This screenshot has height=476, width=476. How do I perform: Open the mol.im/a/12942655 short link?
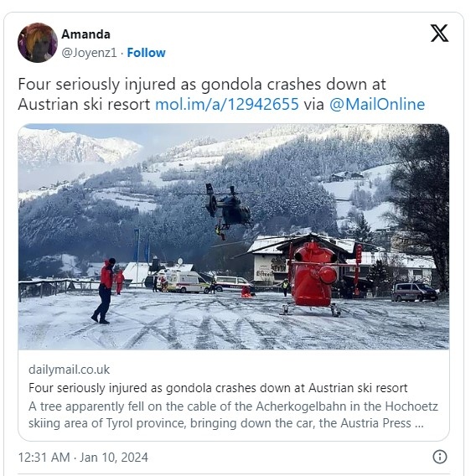227,104
